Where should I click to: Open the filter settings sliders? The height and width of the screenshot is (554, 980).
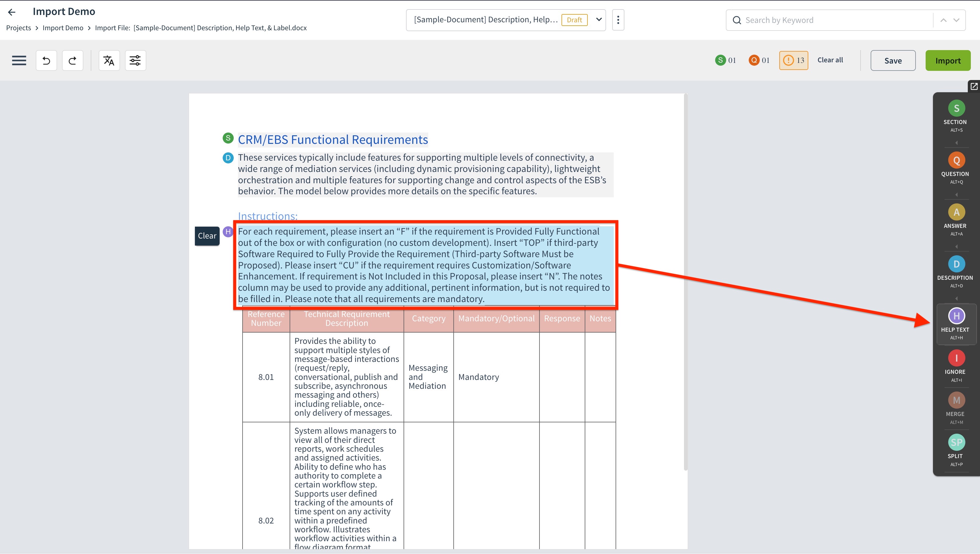pyautogui.click(x=135, y=60)
